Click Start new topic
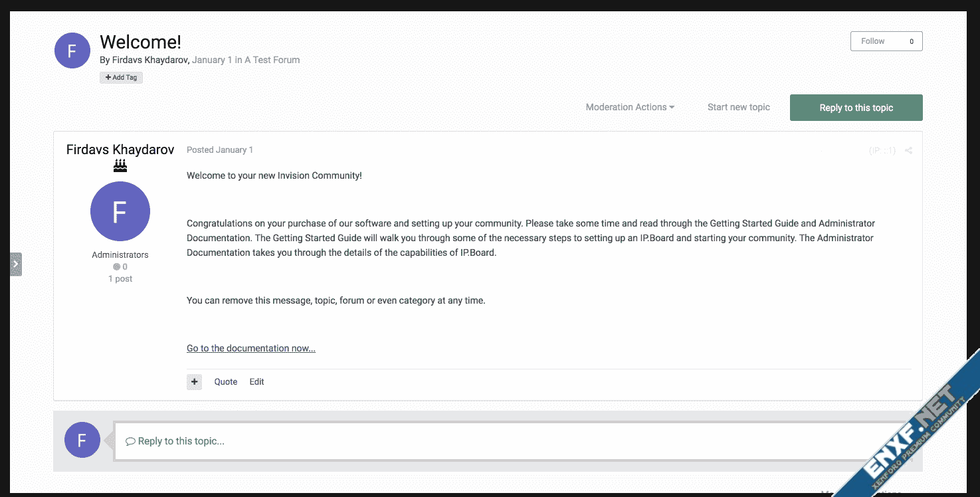The width and height of the screenshot is (980, 497). [x=738, y=107]
